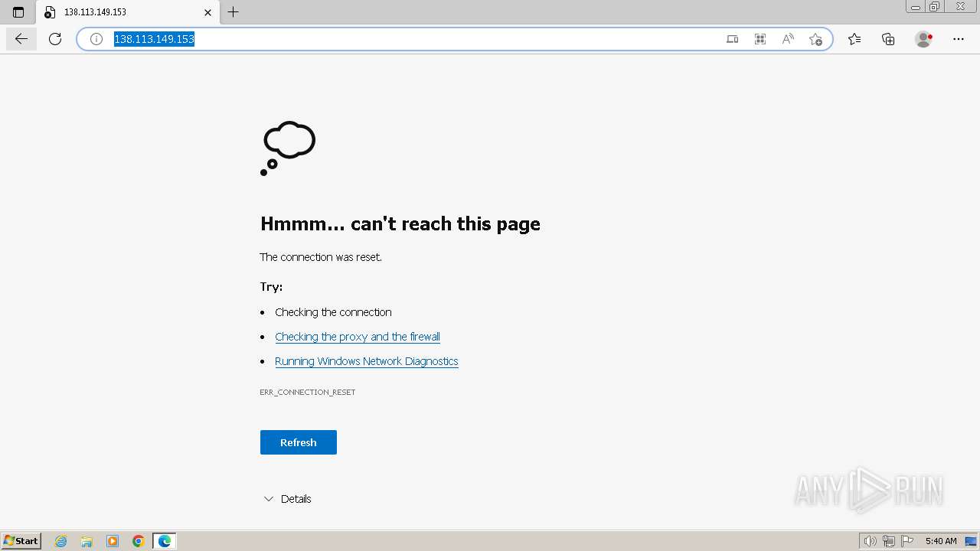Select the 138.113.149.153 tab
980x551 pixels.
[127, 12]
